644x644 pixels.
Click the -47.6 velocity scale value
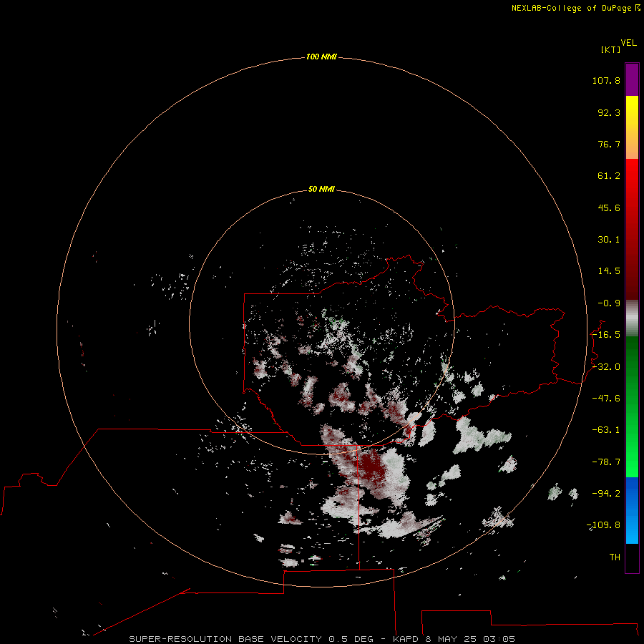coord(606,399)
